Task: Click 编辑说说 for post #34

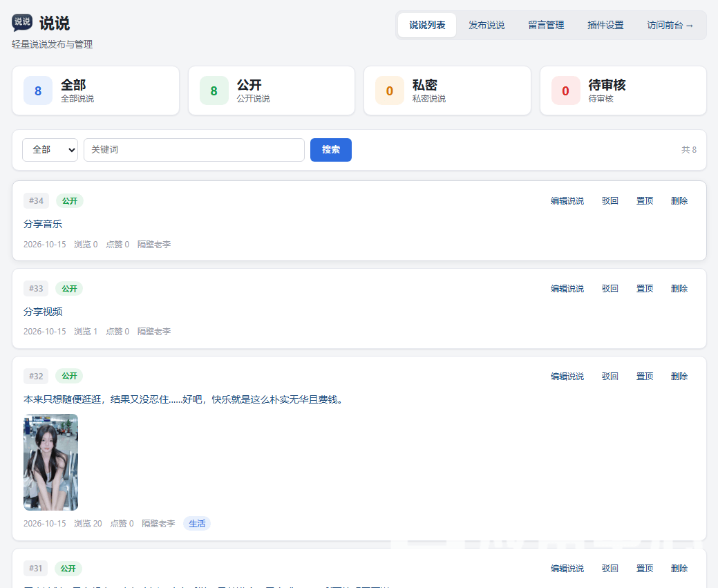Action: point(567,200)
